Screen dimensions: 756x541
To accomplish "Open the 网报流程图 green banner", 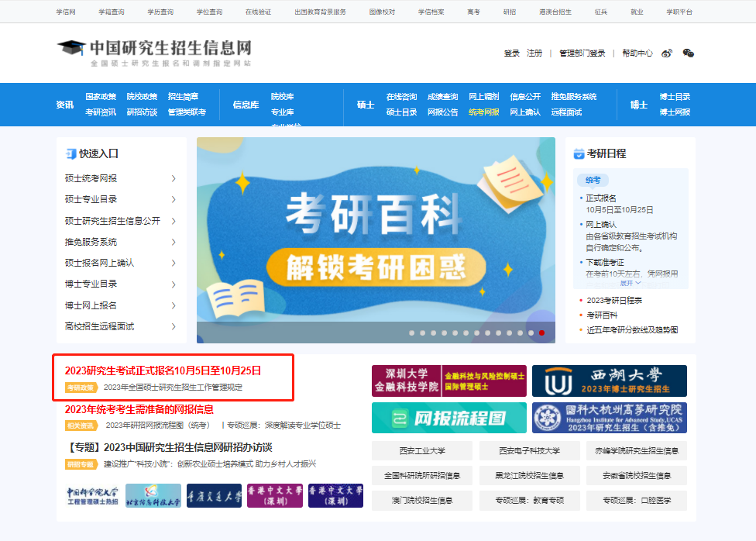I will coord(448,418).
